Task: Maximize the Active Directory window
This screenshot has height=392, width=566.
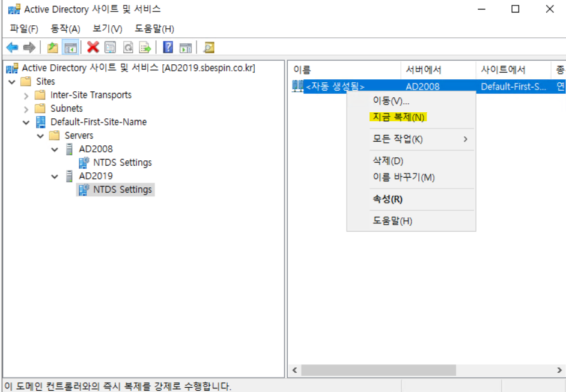Action: [x=516, y=10]
